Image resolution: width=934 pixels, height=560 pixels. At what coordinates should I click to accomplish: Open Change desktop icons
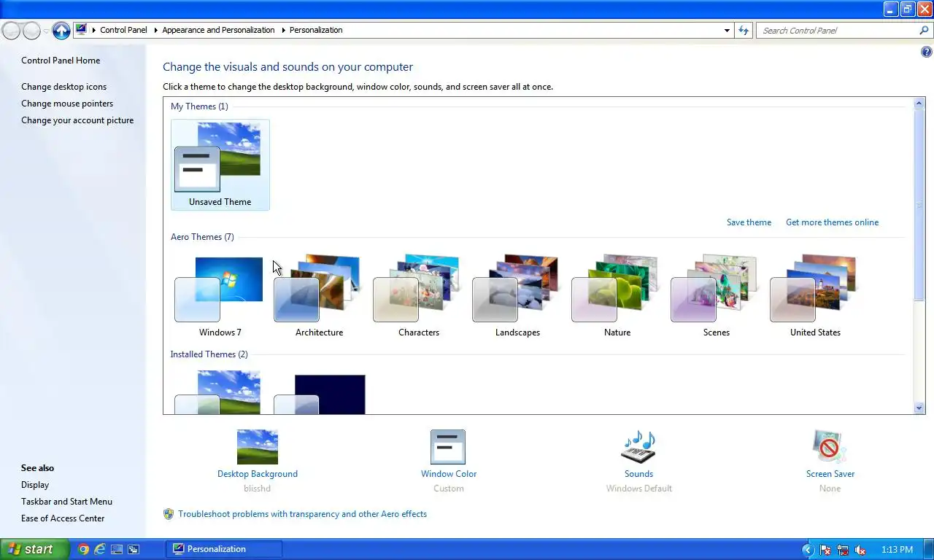tap(63, 87)
